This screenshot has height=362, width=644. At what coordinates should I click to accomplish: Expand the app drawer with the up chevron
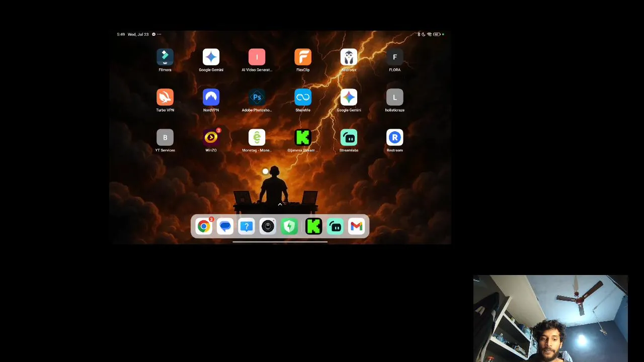click(280, 205)
